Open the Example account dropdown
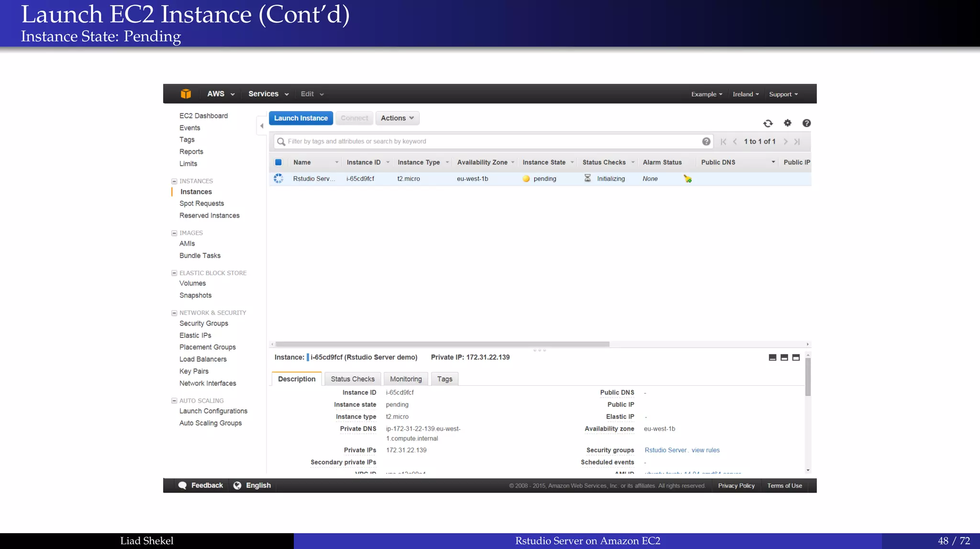The image size is (980, 549). [x=707, y=94]
